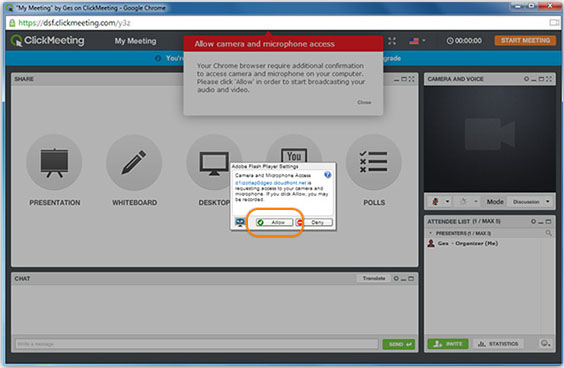Click Translate in the Chat panel
Image resolution: width=564 pixels, height=368 pixels.
[x=374, y=278]
